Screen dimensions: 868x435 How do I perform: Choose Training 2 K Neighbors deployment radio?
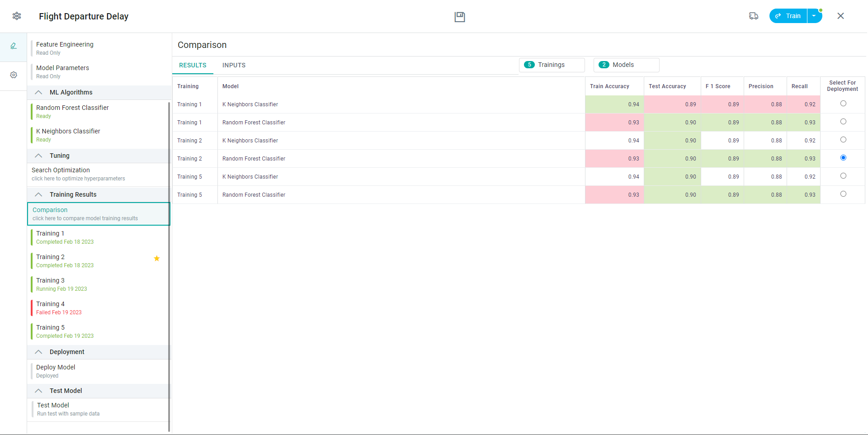843,140
